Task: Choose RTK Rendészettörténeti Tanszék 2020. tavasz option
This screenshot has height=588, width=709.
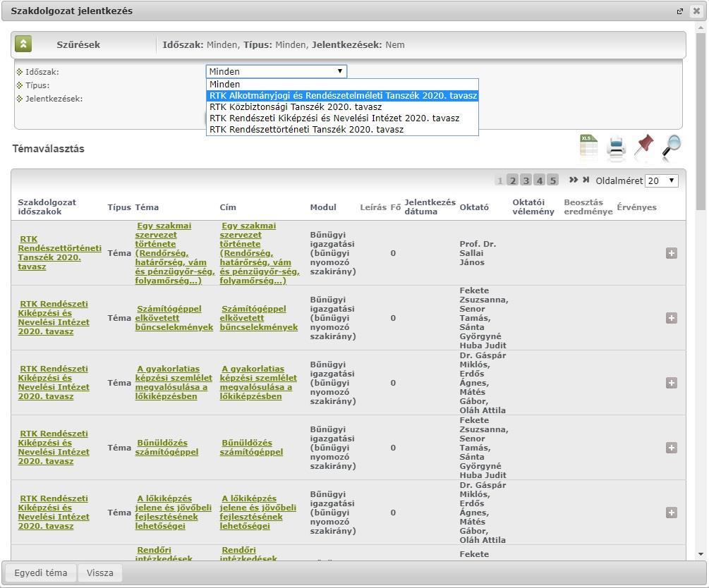Action: pyautogui.click(x=342, y=130)
